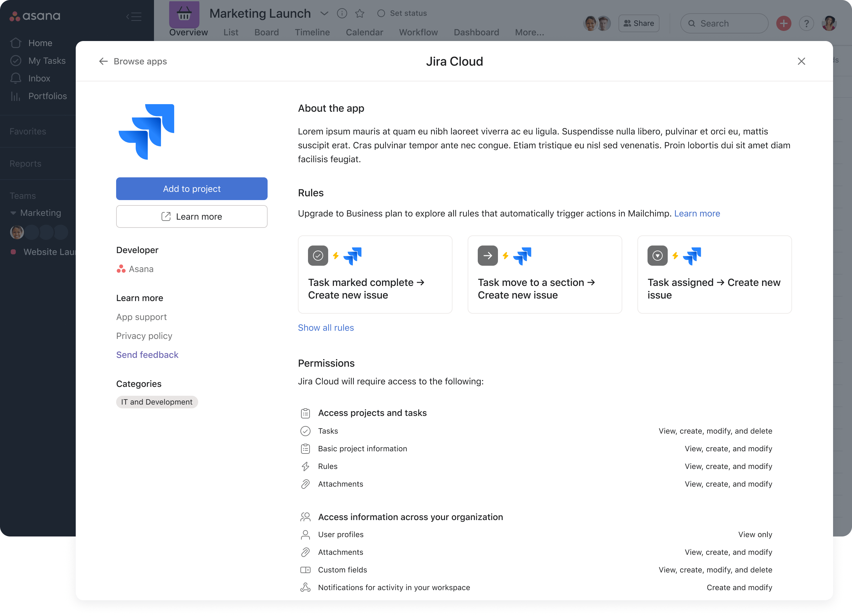Click the task assigned rule icon
852x616 pixels.
[x=658, y=255]
